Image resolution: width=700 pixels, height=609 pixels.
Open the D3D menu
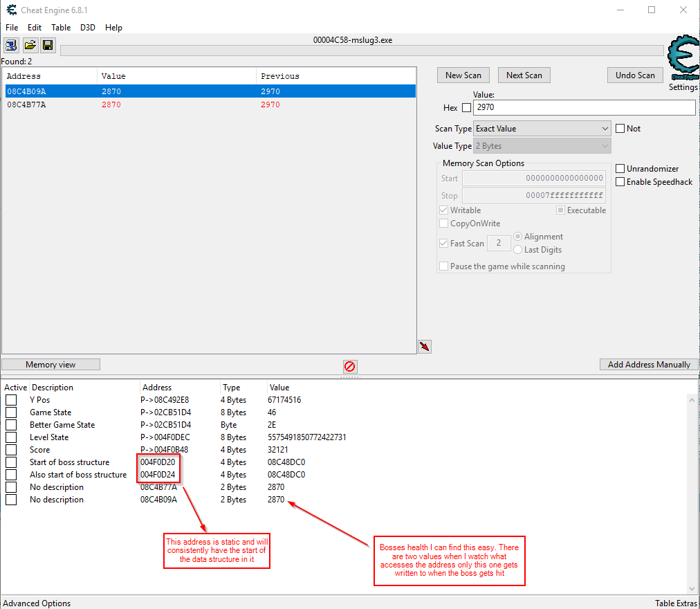[x=87, y=28]
